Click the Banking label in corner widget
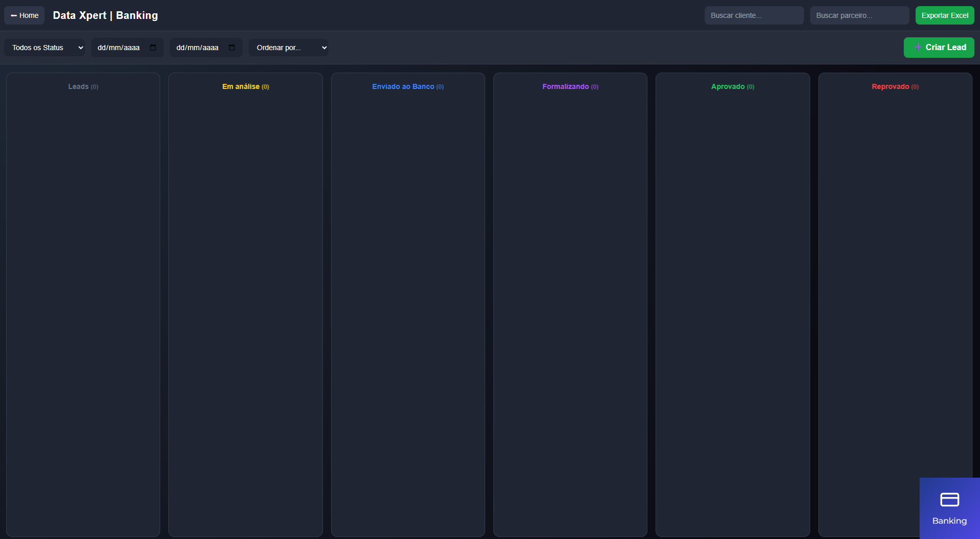This screenshot has height=539, width=980. (x=949, y=521)
